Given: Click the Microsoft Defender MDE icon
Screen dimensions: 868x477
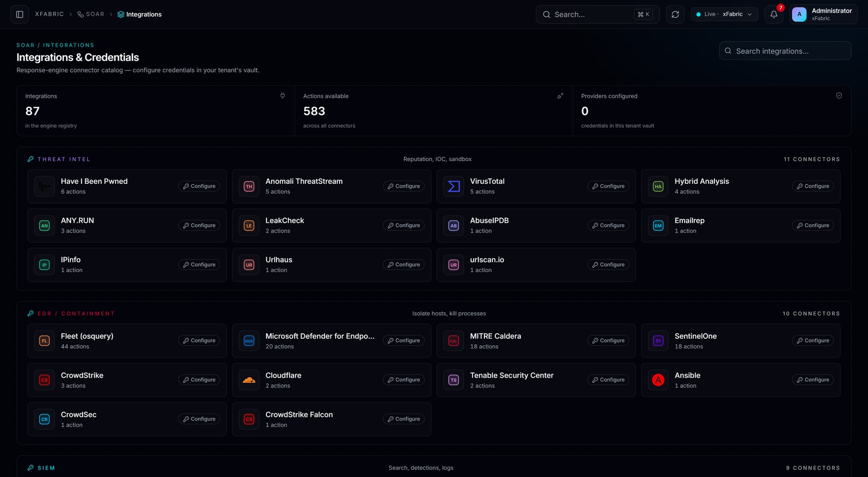Looking at the screenshot, I should coord(249,341).
